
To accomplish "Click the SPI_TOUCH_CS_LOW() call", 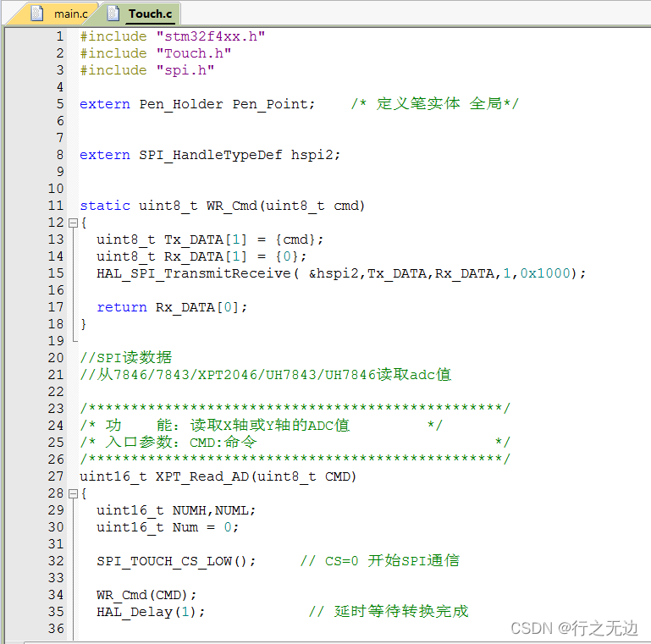I will [x=176, y=561].
